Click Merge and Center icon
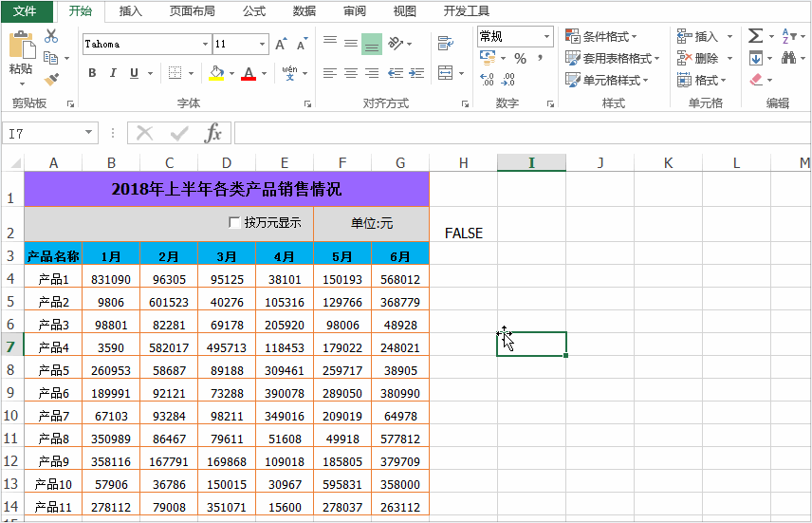 tap(445, 73)
